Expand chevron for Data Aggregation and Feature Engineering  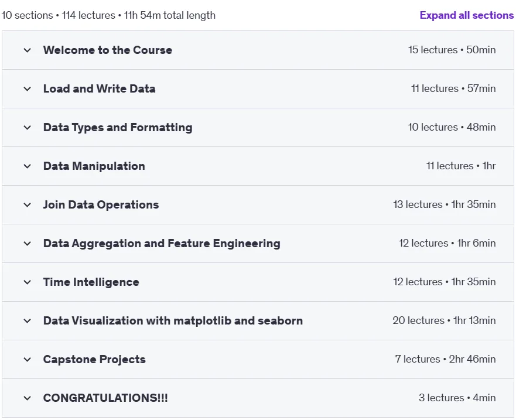tap(28, 244)
